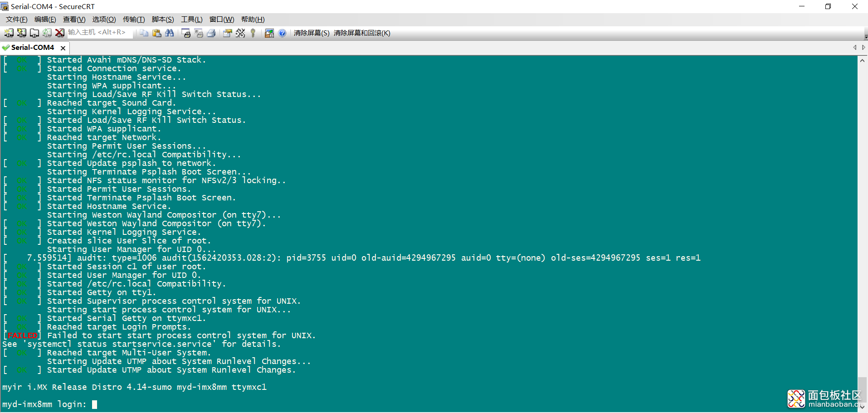Click 'Reached target Sound Card.' line
Screen dimensions: 868x413
tap(111, 103)
